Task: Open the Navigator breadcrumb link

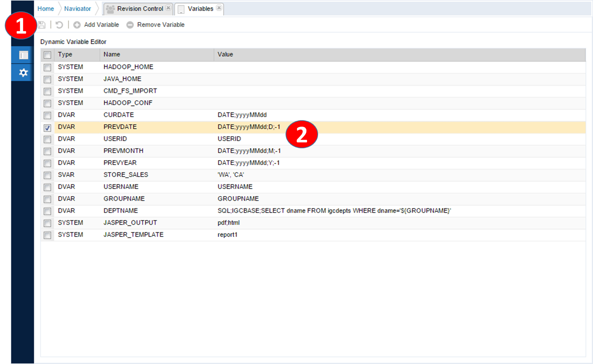Action: (x=77, y=9)
